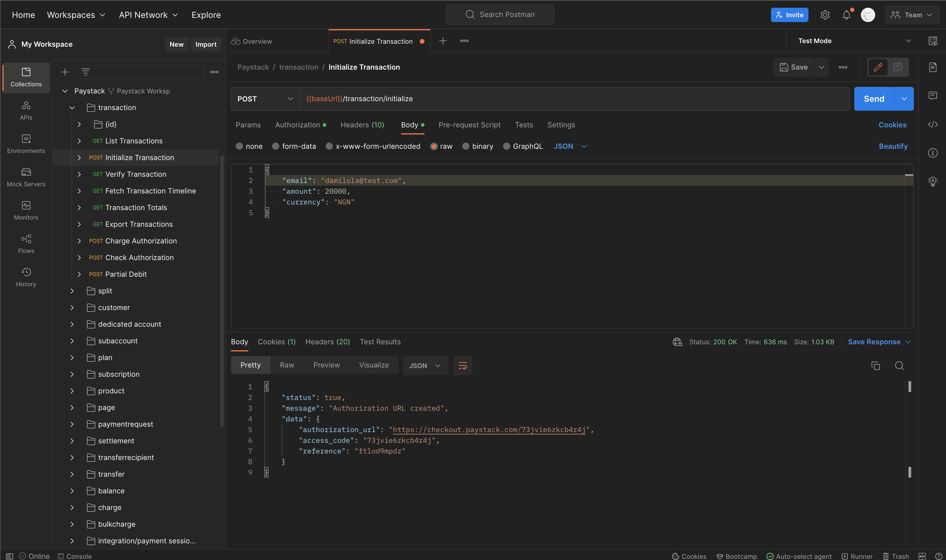This screenshot has height=560, width=946.
Task: Open the Test Mode environment selector
Action: [x=854, y=41]
